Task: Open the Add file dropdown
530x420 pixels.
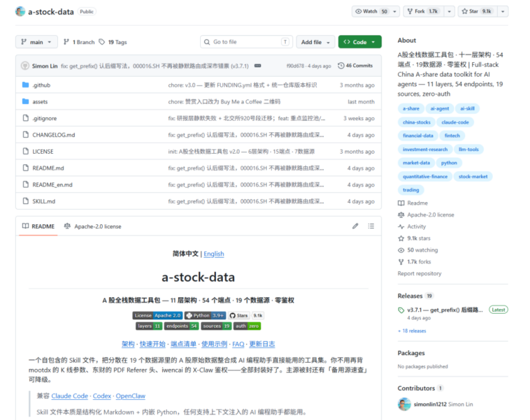Action: [x=315, y=42]
